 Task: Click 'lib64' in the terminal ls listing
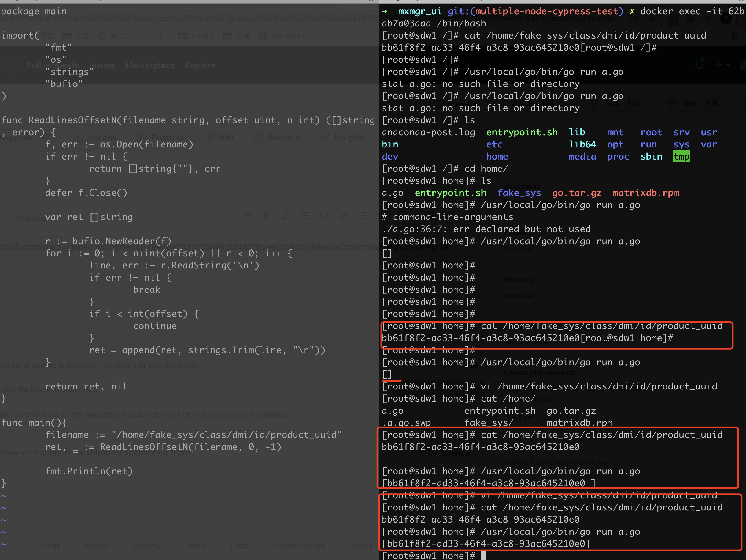coord(582,144)
